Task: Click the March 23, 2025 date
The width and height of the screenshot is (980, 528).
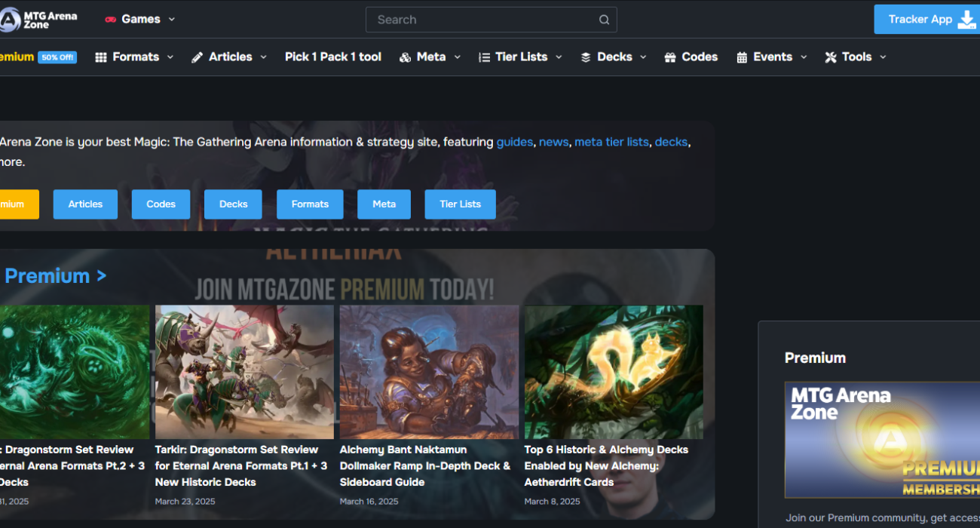Action: pyautogui.click(x=185, y=502)
